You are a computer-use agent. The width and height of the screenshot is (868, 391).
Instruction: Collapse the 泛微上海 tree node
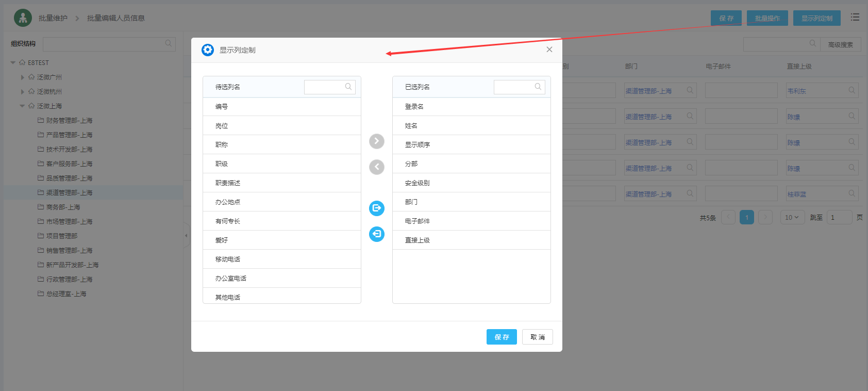[22, 106]
